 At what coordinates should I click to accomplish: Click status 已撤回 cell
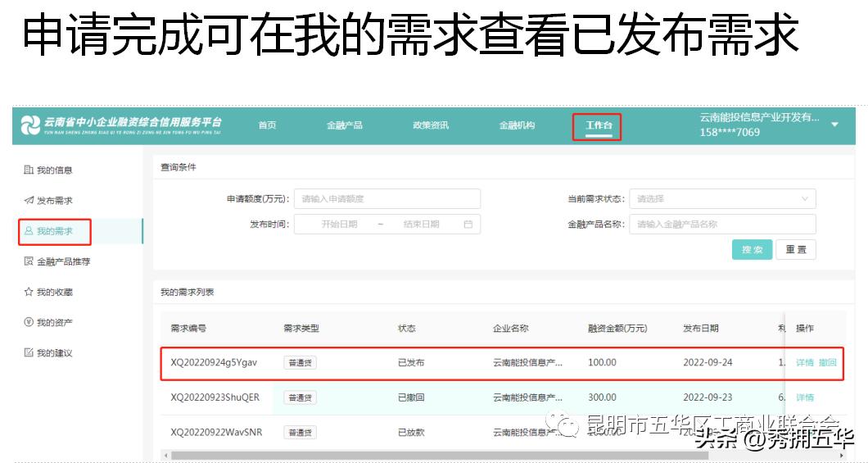point(411,397)
